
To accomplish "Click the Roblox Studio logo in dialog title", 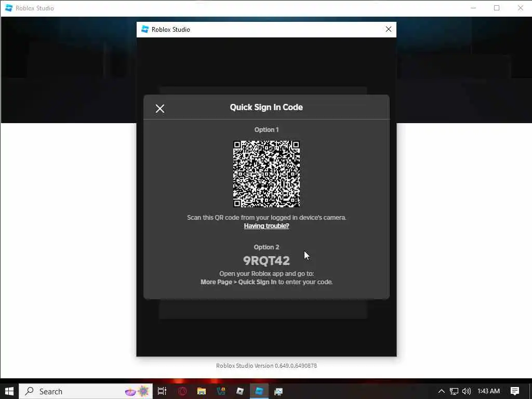I will point(145,30).
